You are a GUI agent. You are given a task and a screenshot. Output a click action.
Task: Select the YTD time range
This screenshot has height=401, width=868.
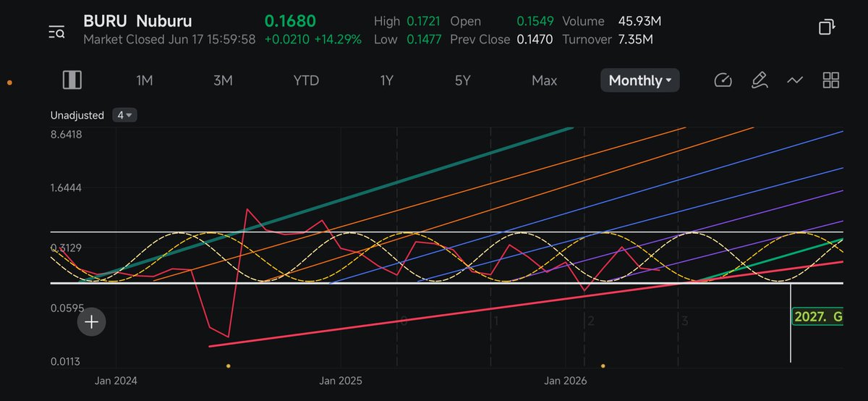coord(306,80)
